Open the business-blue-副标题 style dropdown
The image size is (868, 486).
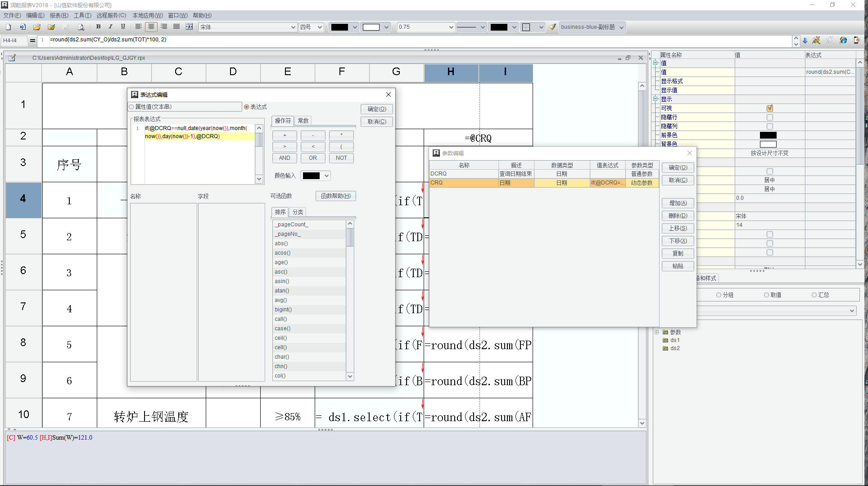coord(621,27)
